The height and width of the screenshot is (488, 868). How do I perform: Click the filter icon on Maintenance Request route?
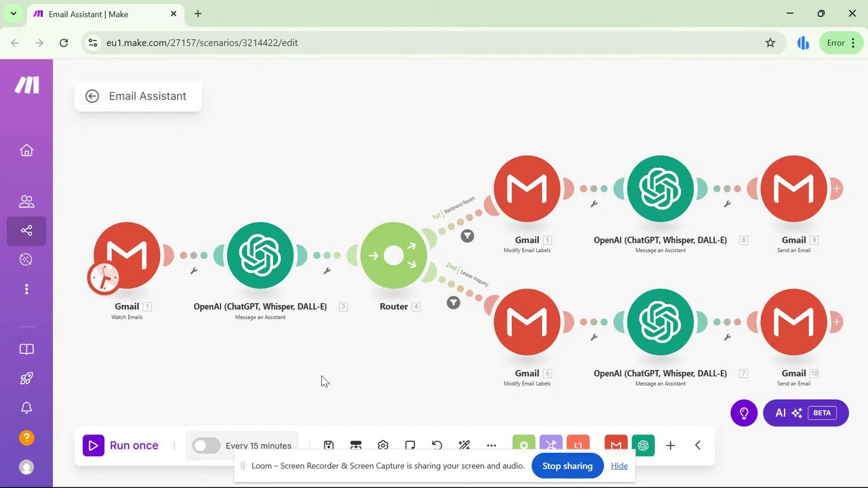pyautogui.click(x=467, y=236)
